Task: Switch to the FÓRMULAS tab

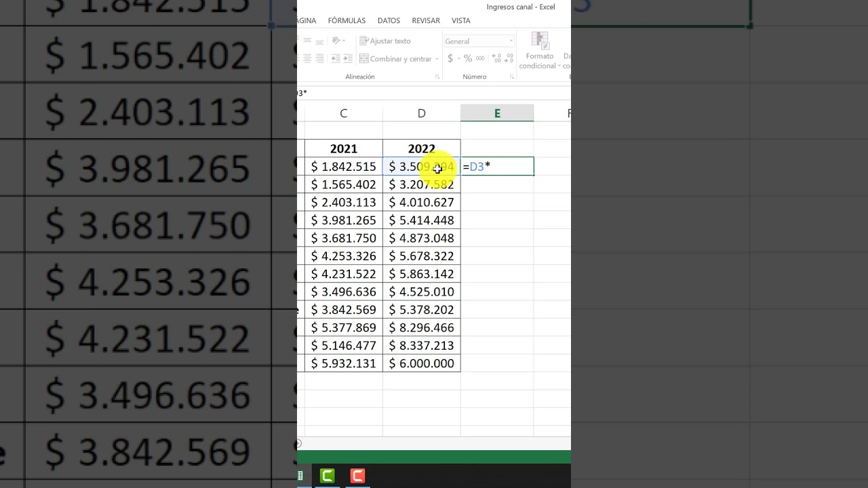Action: pyautogui.click(x=347, y=20)
